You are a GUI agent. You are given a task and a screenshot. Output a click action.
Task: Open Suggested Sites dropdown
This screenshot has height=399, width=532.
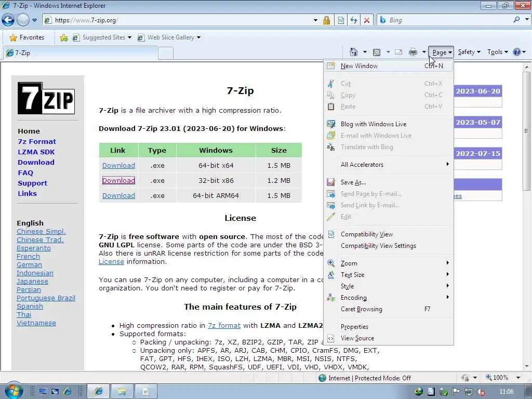point(102,37)
